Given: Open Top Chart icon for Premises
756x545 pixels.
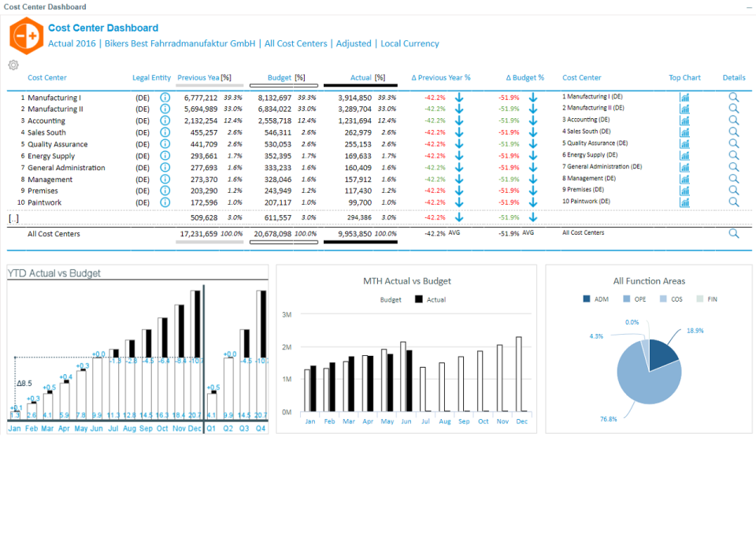Looking at the screenshot, I should coord(684,191).
